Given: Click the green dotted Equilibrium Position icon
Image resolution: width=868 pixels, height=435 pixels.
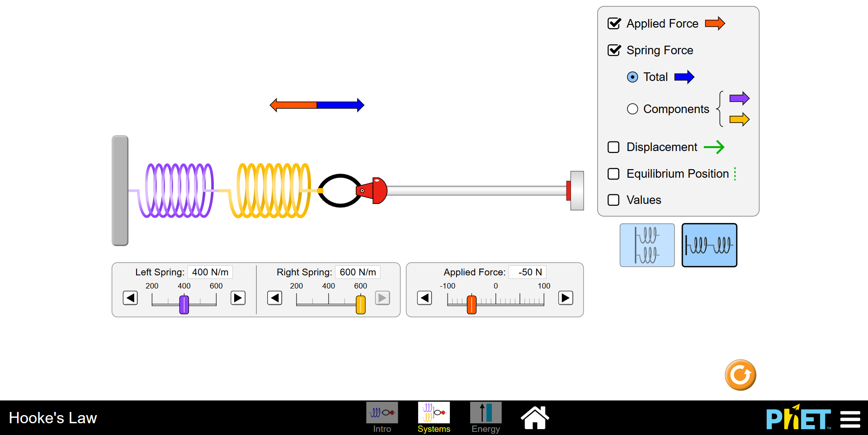Looking at the screenshot, I should pos(735,174).
